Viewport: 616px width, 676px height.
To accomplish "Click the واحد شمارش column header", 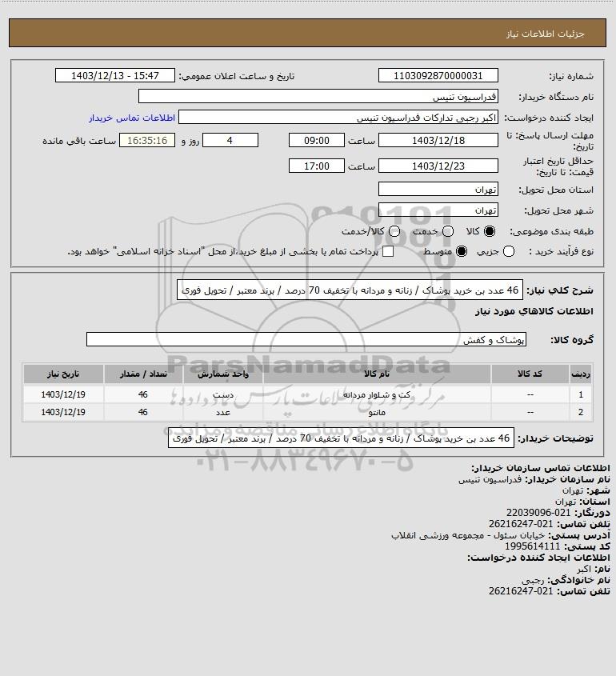I will tap(223, 374).
